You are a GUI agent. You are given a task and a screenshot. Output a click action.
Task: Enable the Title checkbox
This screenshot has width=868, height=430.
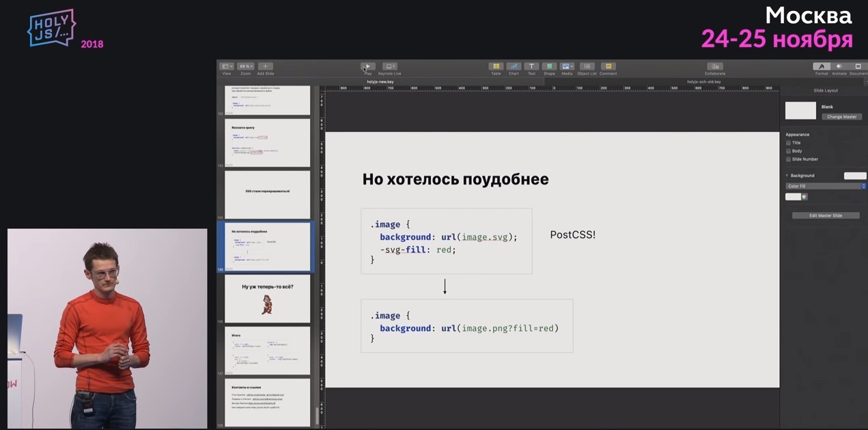(x=788, y=143)
